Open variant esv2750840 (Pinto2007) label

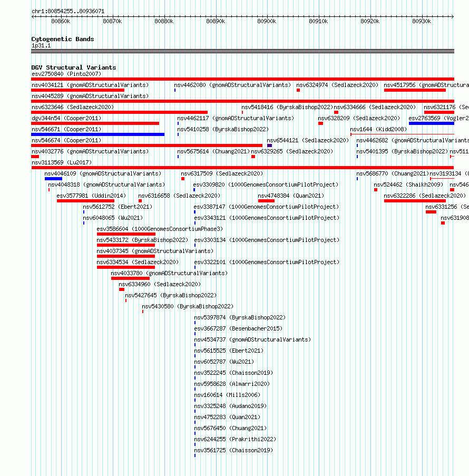click(x=66, y=74)
